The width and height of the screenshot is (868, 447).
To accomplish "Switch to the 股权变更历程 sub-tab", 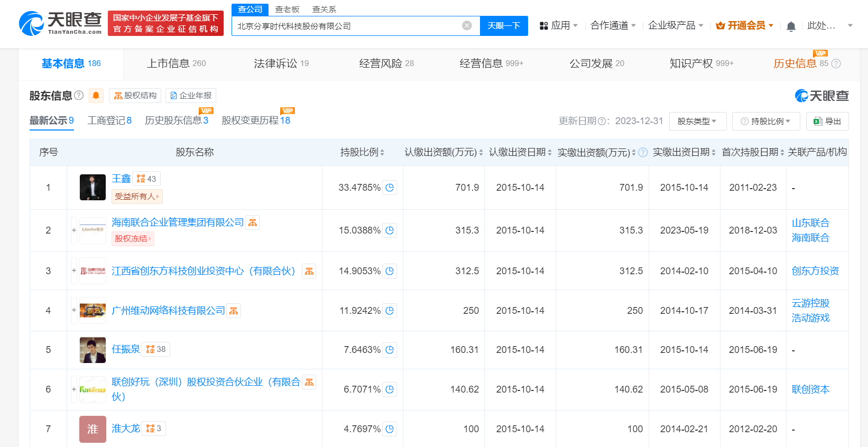I will [x=256, y=120].
